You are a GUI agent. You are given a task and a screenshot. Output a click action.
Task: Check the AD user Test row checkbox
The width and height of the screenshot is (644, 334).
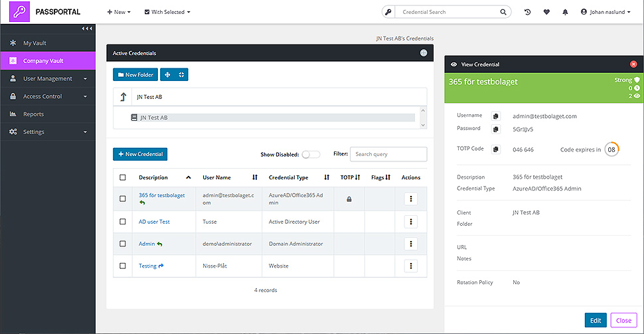(x=122, y=222)
